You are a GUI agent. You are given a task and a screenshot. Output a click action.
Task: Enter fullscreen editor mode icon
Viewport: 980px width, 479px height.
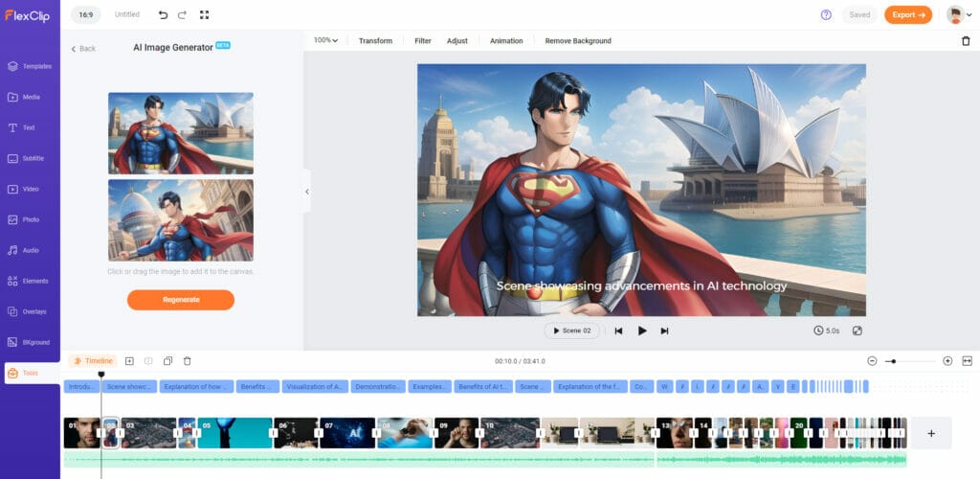[204, 14]
